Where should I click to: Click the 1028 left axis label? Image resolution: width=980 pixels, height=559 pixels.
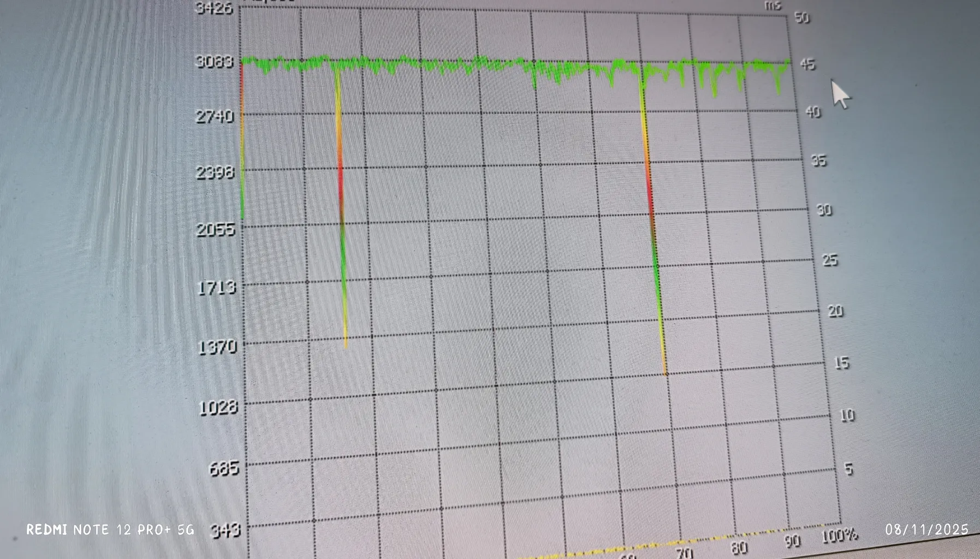(218, 407)
